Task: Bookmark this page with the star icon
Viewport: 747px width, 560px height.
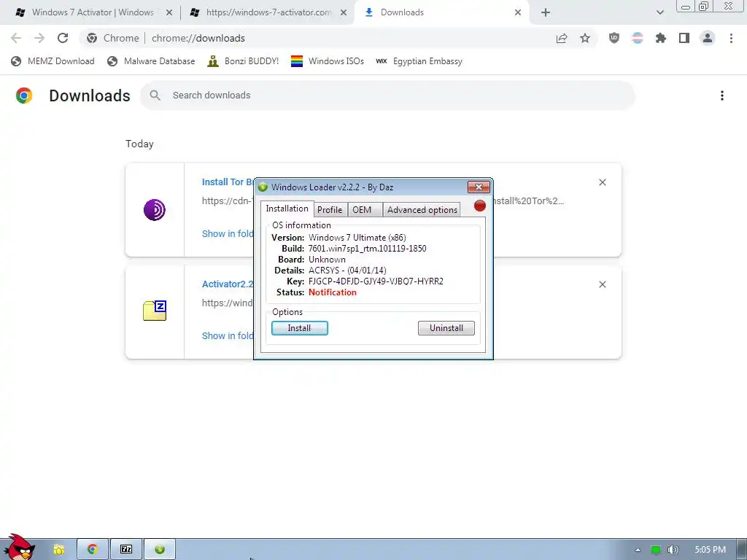Action: point(585,39)
